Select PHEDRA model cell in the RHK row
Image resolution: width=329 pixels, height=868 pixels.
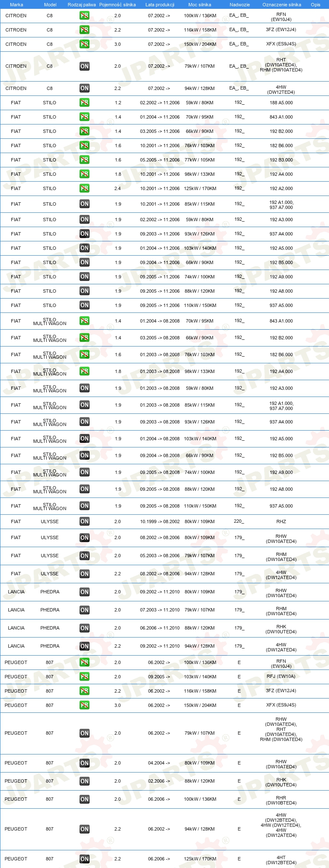point(50,628)
